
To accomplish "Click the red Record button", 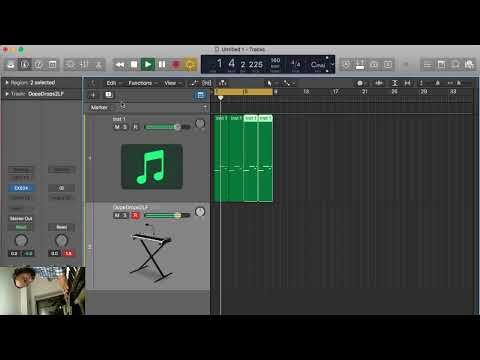I will pyautogui.click(x=176, y=64).
